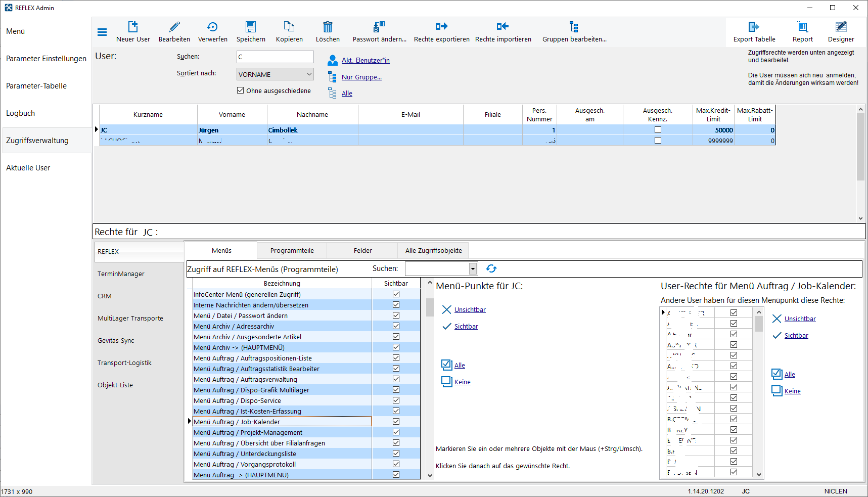This screenshot has width=868, height=497.
Task: Switch to Alle Zugriffsobjekte tab
Action: pyautogui.click(x=433, y=250)
